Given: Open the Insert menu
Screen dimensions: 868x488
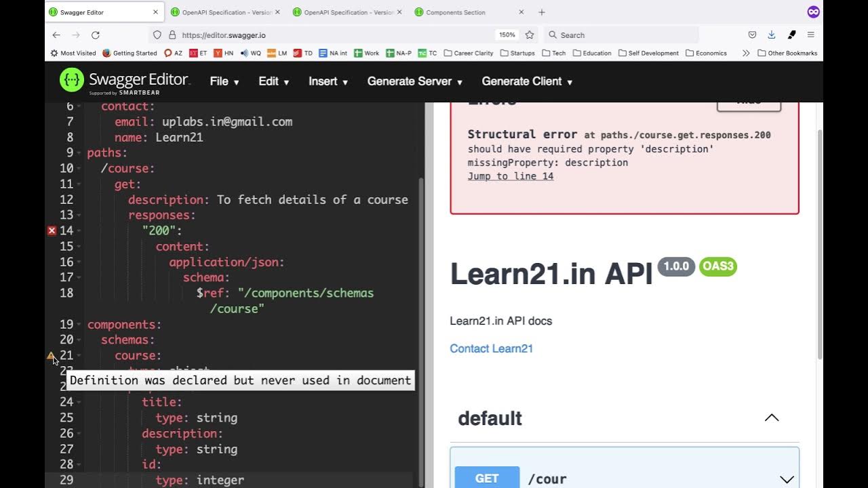Looking at the screenshot, I should tap(328, 81).
